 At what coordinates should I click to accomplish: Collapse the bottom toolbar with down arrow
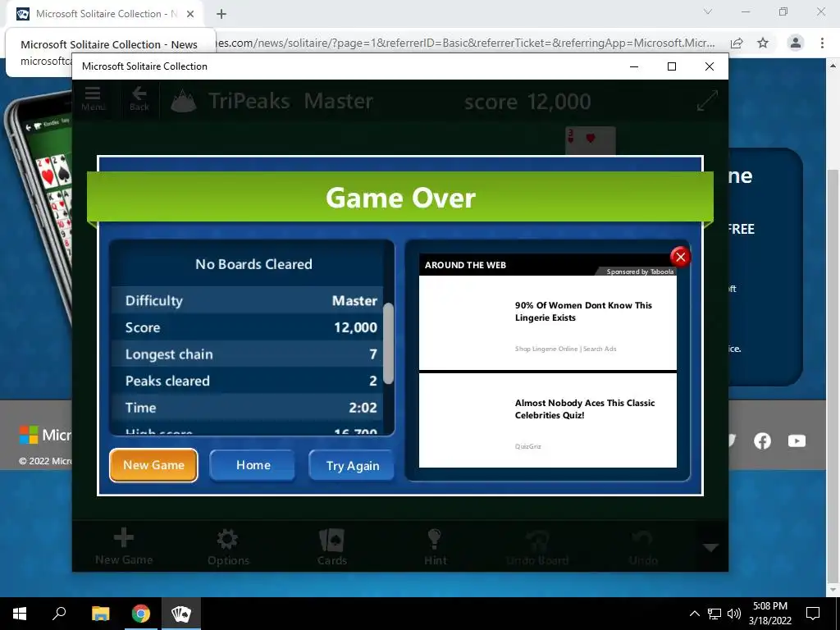[710, 547]
